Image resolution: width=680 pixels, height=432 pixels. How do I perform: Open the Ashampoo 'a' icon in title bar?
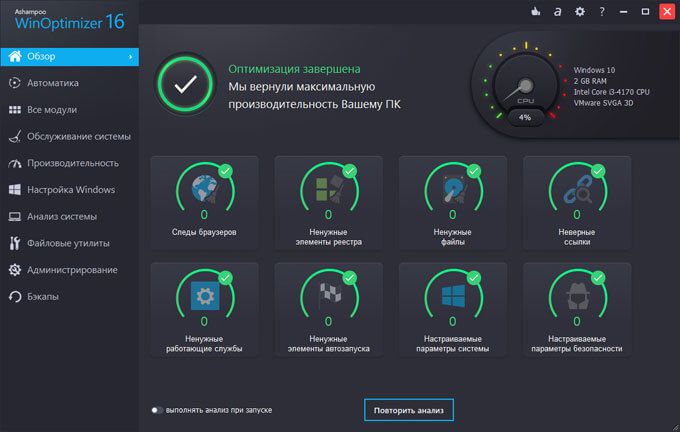pyautogui.click(x=558, y=11)
